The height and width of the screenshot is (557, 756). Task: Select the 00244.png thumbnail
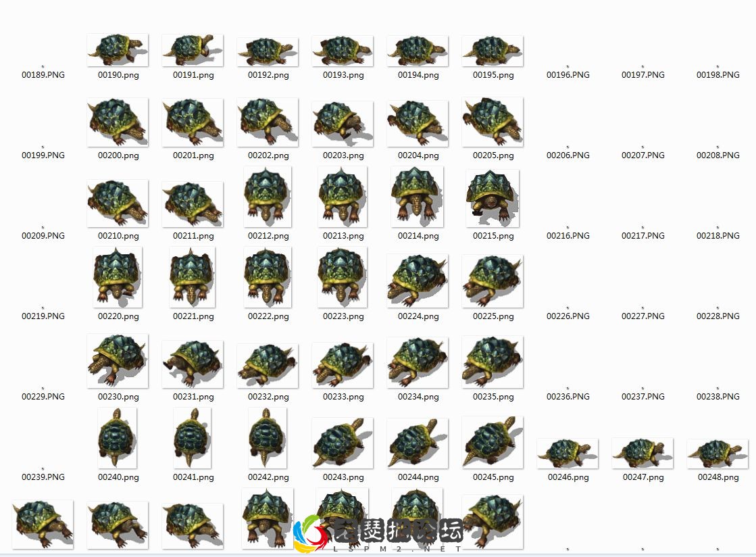(418, 443)
